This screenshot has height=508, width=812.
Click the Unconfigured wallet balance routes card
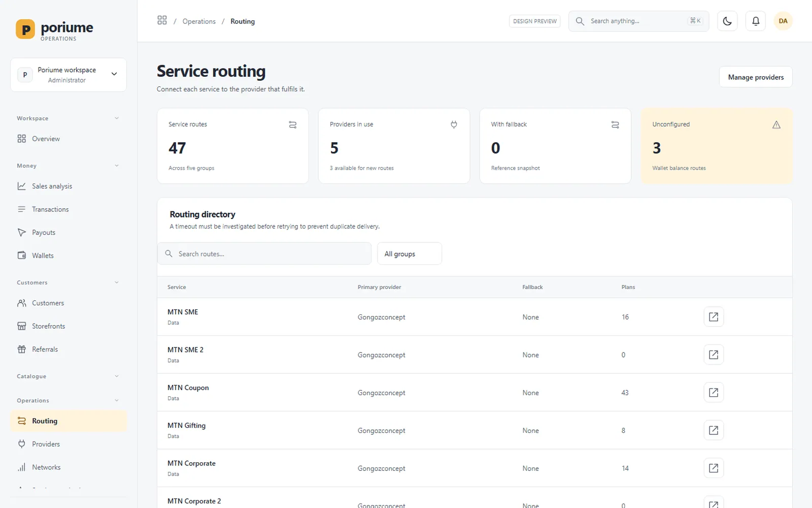click(x=717, y=146)
